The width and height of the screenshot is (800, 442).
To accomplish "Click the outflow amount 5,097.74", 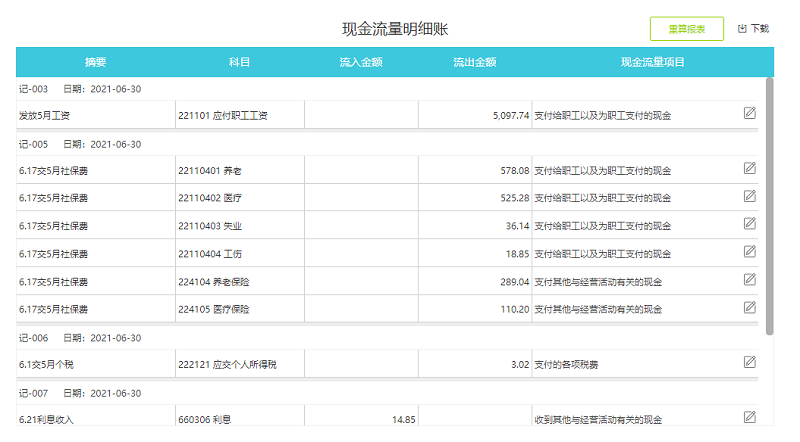I will (x=511, y=116).
